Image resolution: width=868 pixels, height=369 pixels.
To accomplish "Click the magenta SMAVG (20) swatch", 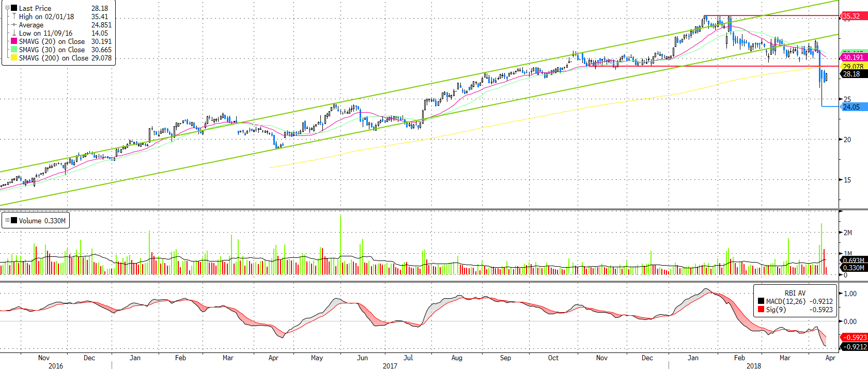I will [14, 41].
